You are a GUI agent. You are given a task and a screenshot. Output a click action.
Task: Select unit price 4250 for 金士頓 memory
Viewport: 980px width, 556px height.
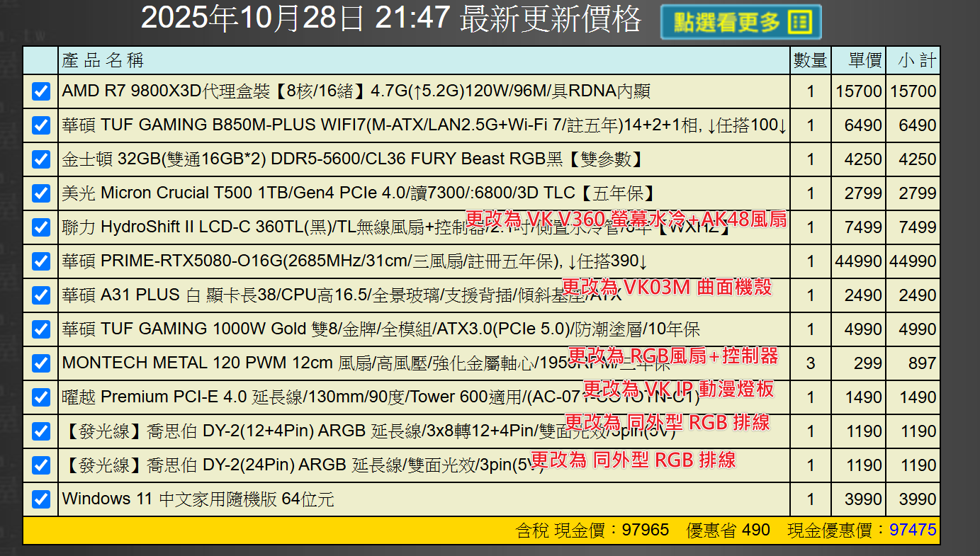[863, 160]
